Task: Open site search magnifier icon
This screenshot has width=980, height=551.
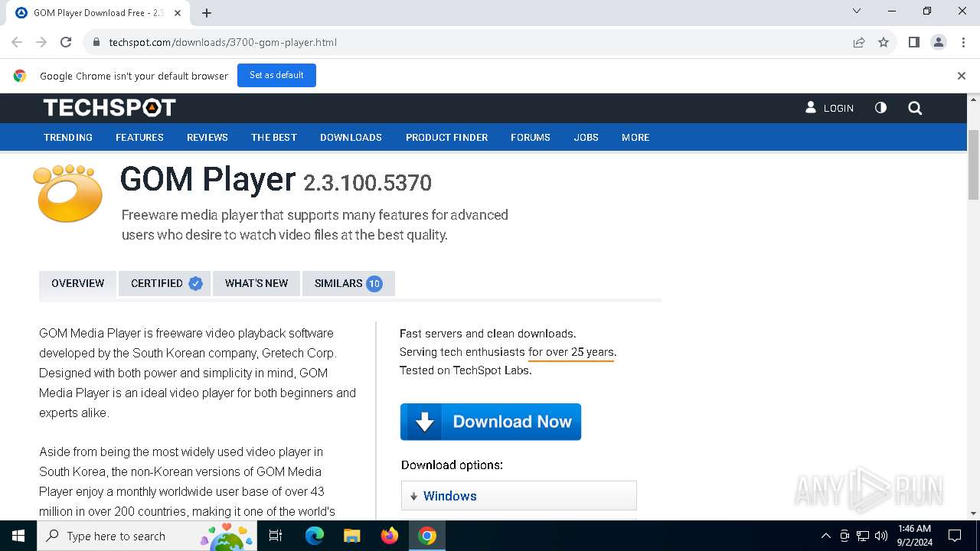Action: (x=915, y=108)
